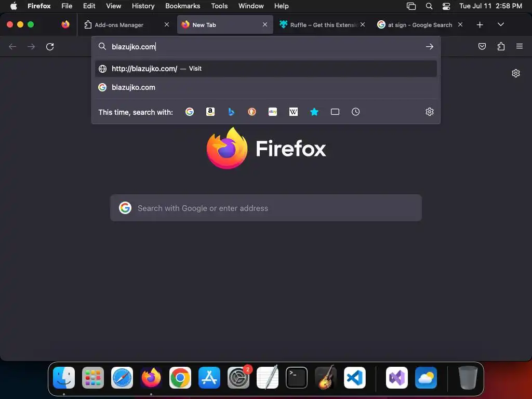Click Stage Manager icon in menu bar
Viewport: 532px width, 399px height.
pos(411,6)
